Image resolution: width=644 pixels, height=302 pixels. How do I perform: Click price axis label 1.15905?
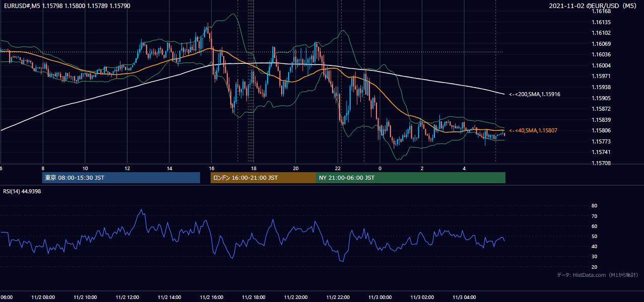(601, 98)
